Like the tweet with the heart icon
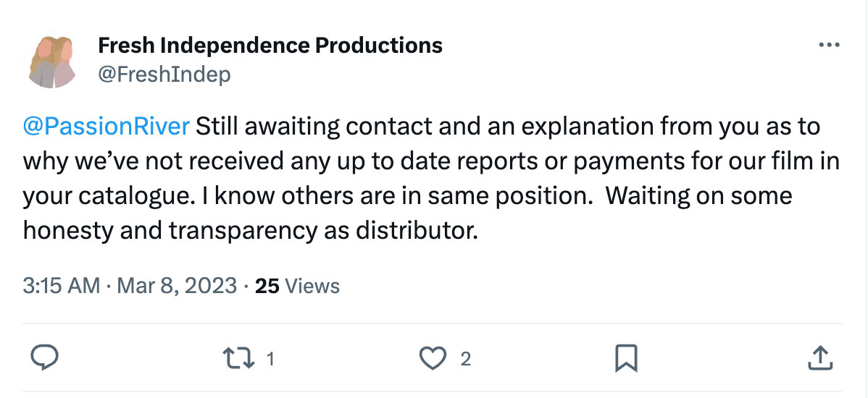 [433, 359]
